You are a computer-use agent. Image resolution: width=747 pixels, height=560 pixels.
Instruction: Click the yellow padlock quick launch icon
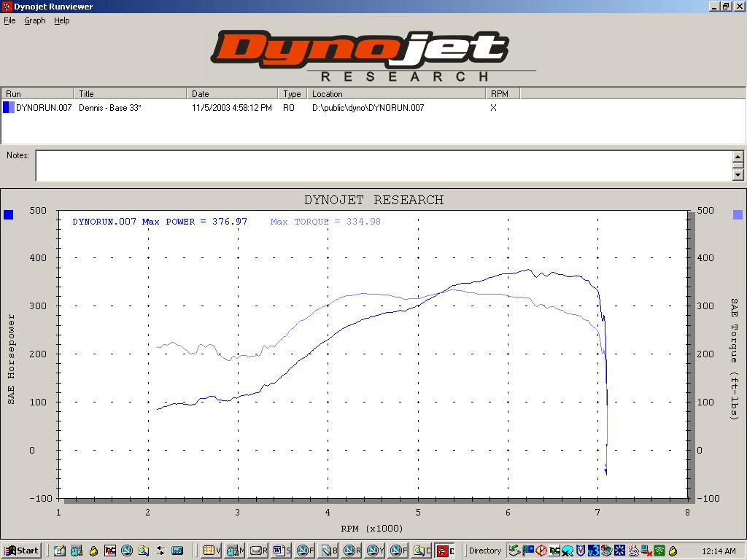pyautogui.click(x=93, y=551)
